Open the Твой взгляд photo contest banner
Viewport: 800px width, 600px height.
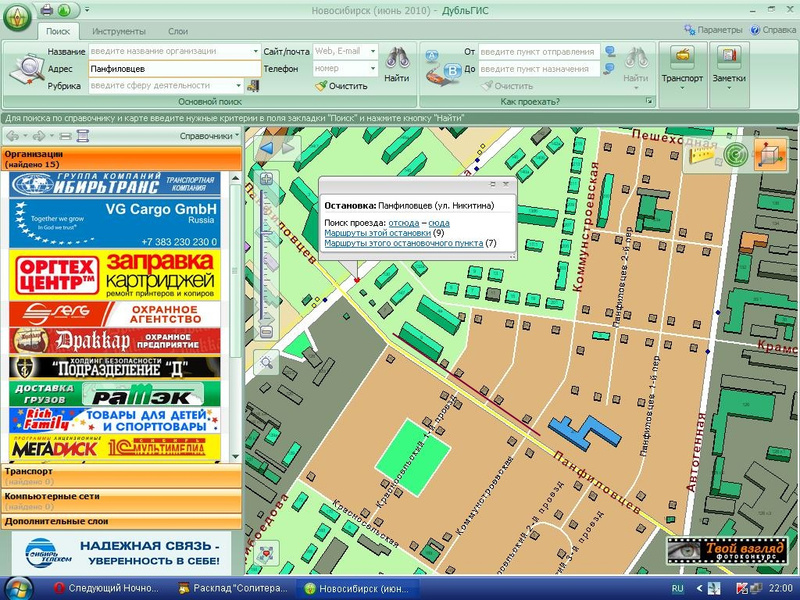(x=729, y=551)
